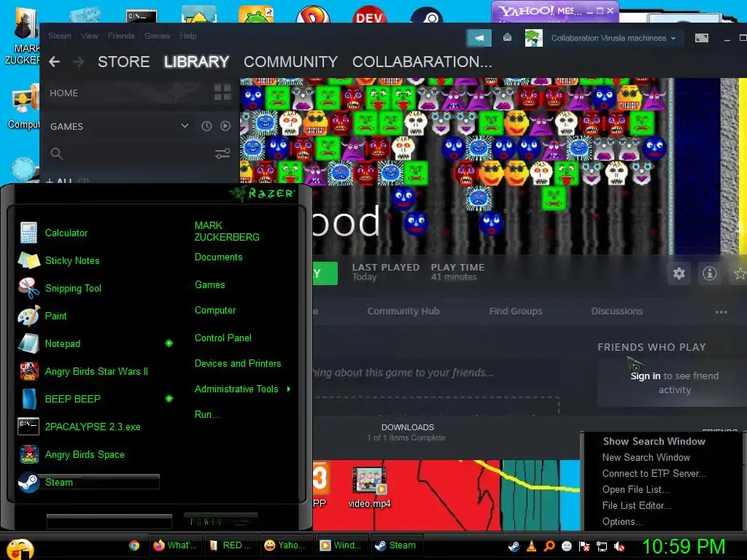Go to library HOME
The height and width of the screenshot is (560, 747).
pyautogui.click(x=64, y=93)
